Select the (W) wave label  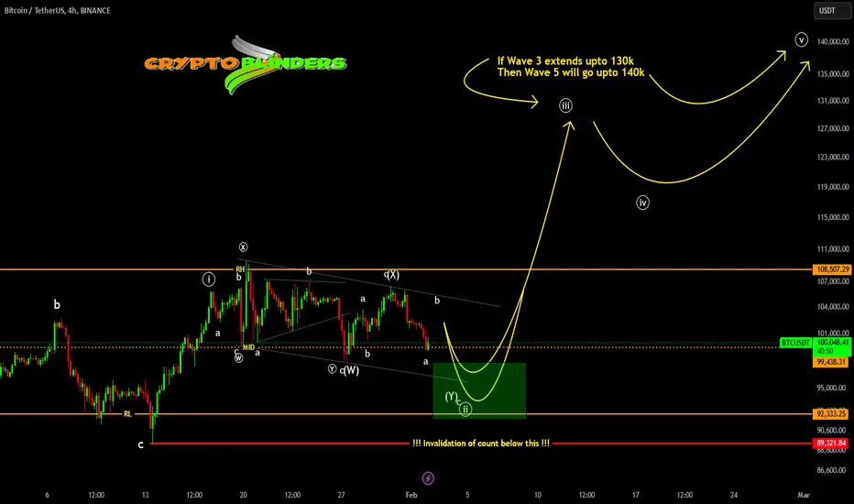point(351,370)
